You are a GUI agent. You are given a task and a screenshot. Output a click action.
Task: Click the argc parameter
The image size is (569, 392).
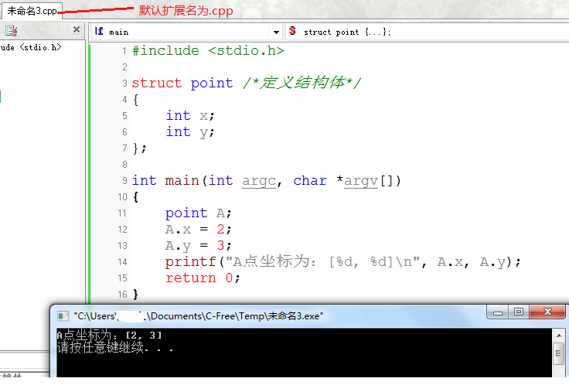[259, 181]
